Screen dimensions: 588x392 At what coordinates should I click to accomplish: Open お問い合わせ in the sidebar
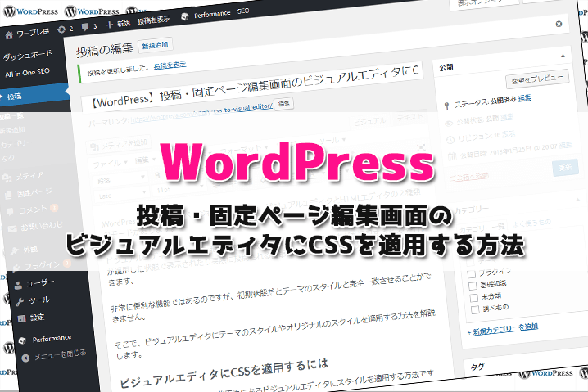point(35,227)
